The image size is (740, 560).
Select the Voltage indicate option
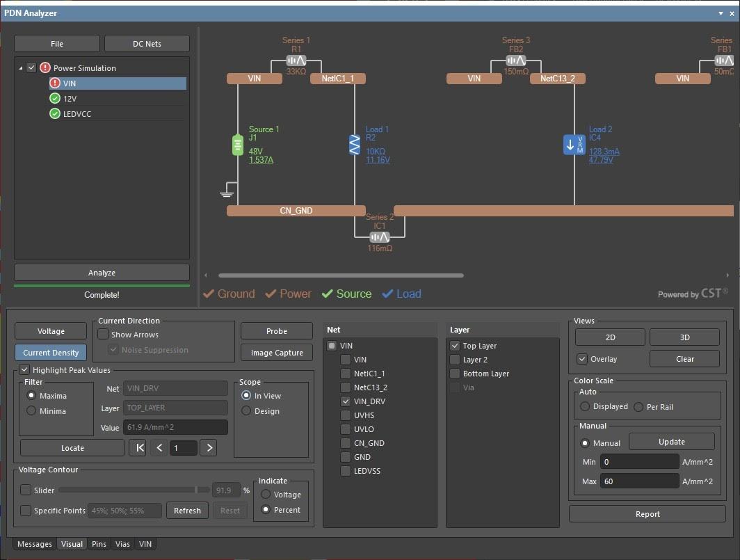(266, 495)
